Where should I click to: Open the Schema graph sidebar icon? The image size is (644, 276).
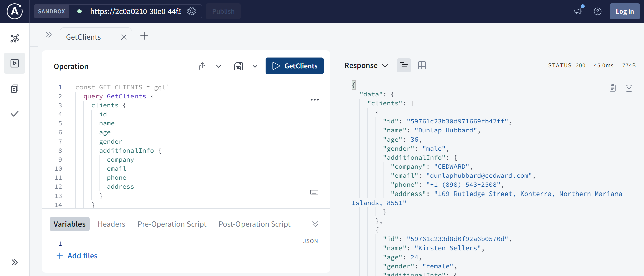tap(15, 38)
